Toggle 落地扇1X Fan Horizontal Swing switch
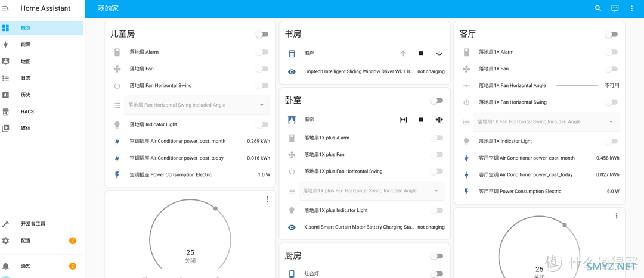This screenshot has width=644, height=278. coord(611,102)
